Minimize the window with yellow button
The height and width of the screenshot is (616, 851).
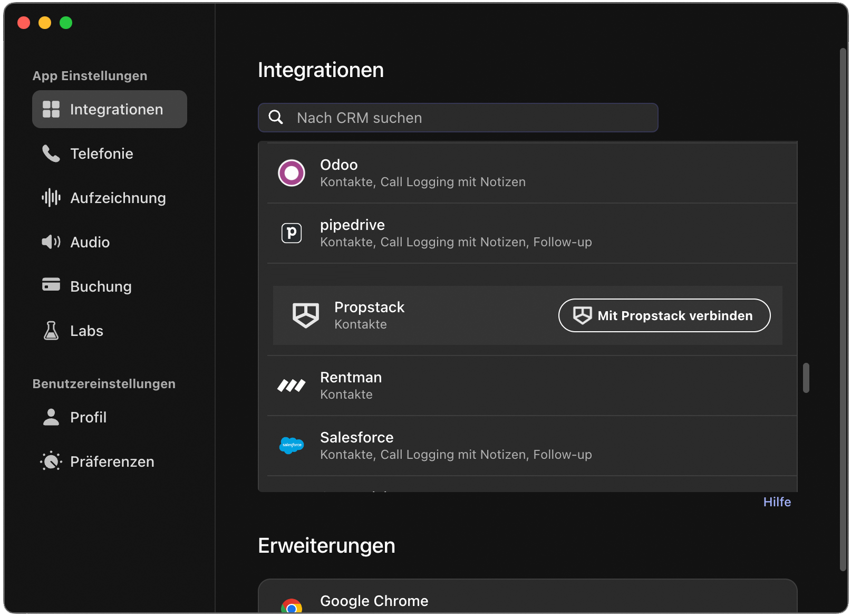45,23
